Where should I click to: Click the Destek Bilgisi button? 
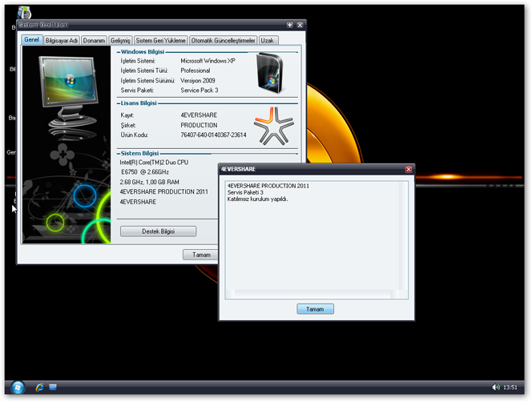coord(158,231)
